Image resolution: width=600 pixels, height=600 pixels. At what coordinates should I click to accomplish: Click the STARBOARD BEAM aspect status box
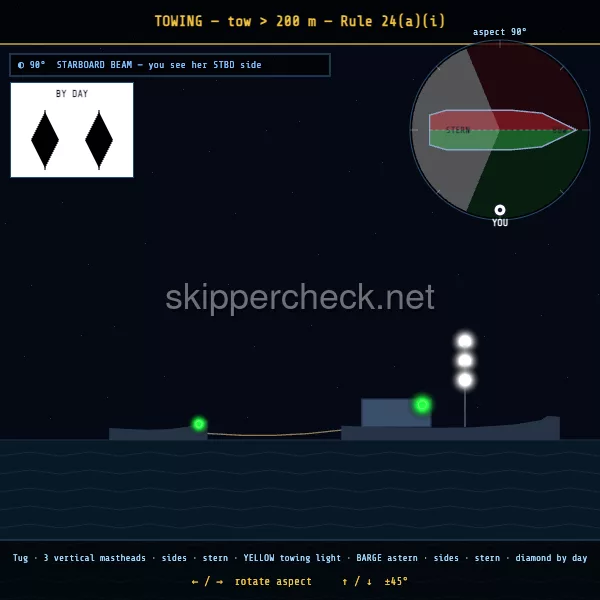click(170, 65)
